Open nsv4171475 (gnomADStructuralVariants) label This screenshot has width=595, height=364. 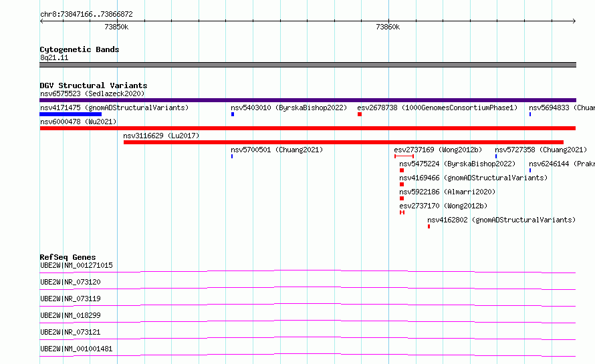[x=114, y=108]
